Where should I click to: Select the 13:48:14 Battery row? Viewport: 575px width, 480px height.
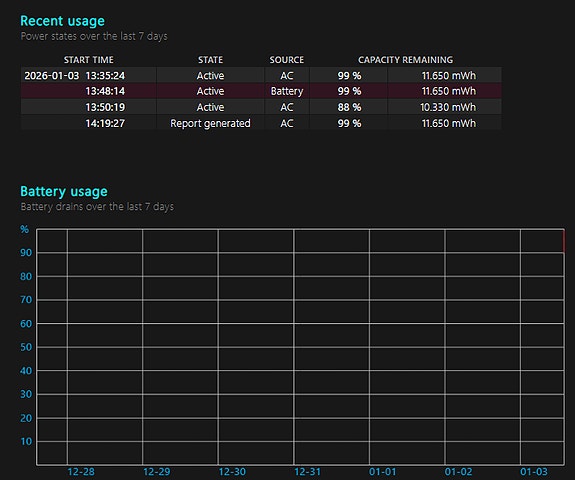coord(261,91)
